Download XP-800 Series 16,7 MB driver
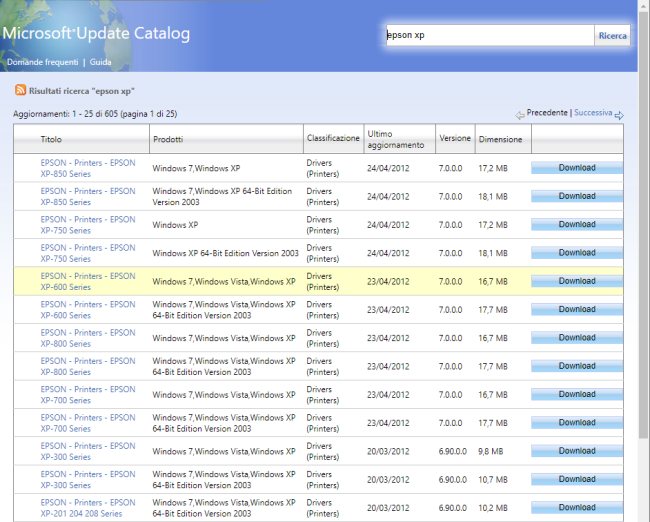The width and height of the screenshot is (650, 522). (x=577, y=337)
